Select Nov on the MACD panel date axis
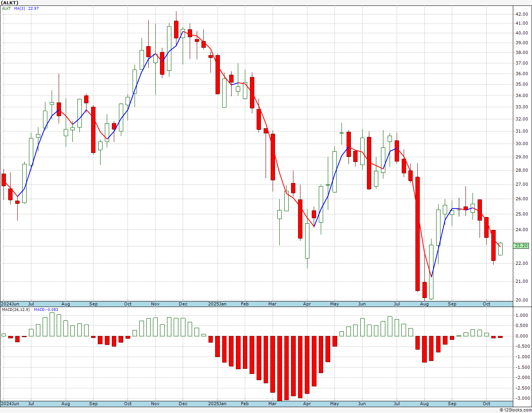532x413 pixels. coord(155,404)
